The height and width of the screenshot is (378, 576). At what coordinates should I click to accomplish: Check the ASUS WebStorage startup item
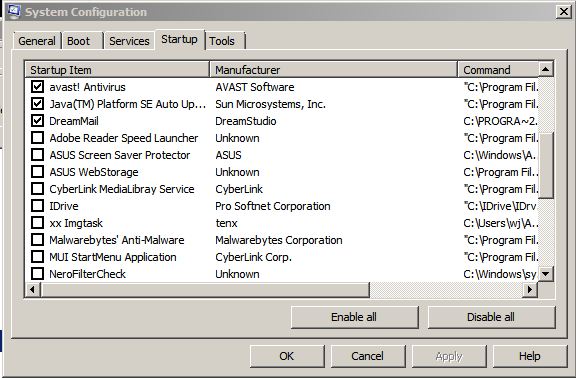37,172
